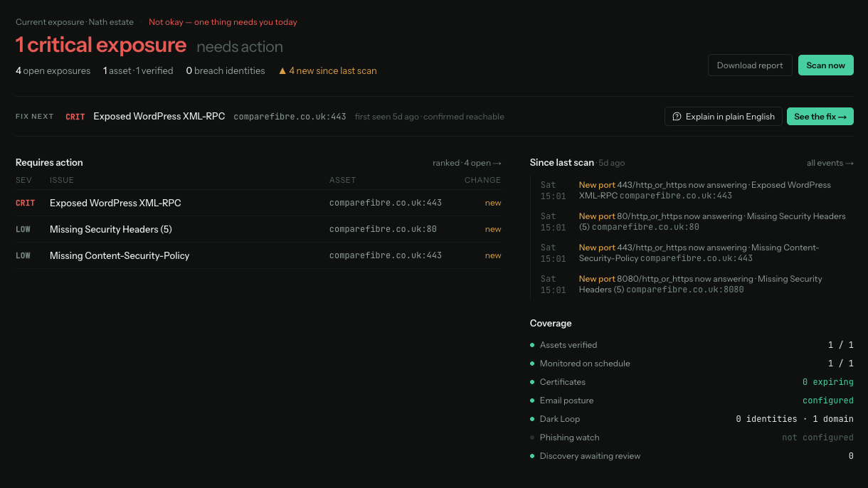Click 'new' tag for Missing Security Headers row
The width and height of the screenshot is (868, 488).
[x=493, y=229]
